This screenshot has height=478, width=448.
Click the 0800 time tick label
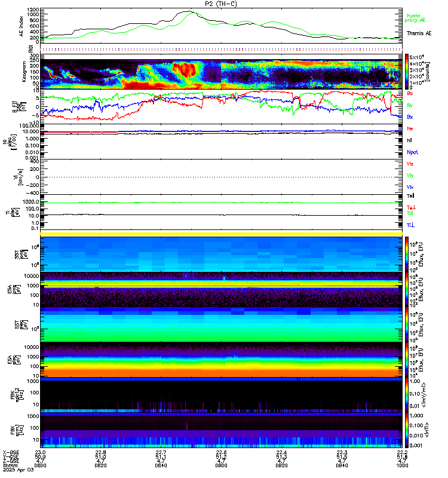click(40, 465)
